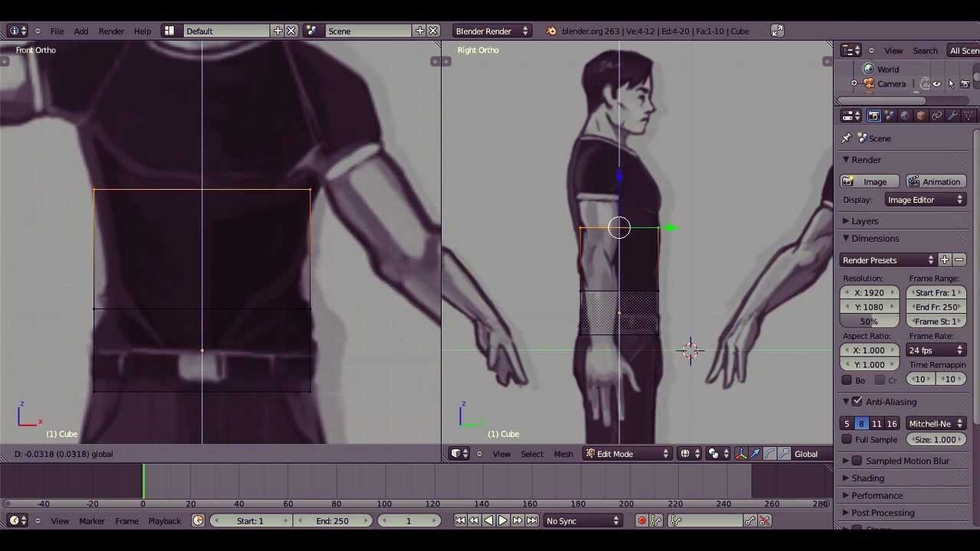
Task: Open the Render Presets dropdown
Action: [x=888, y=260]
